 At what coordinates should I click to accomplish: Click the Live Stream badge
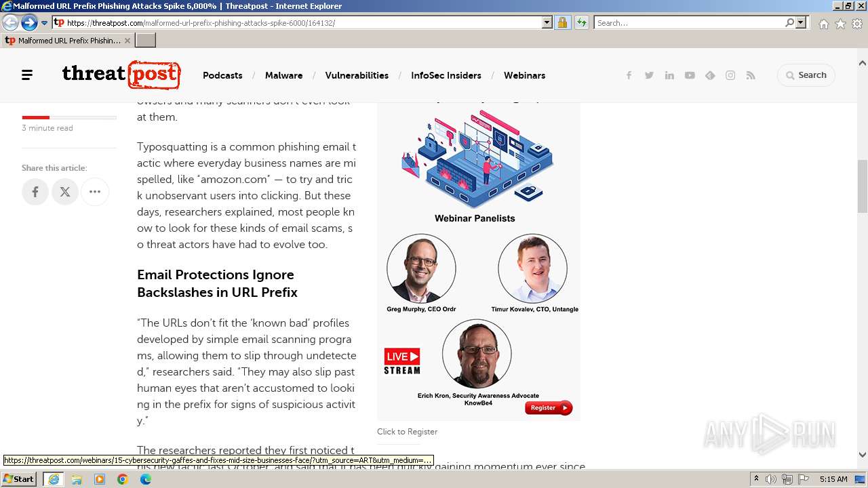click(x=402, y=361)
